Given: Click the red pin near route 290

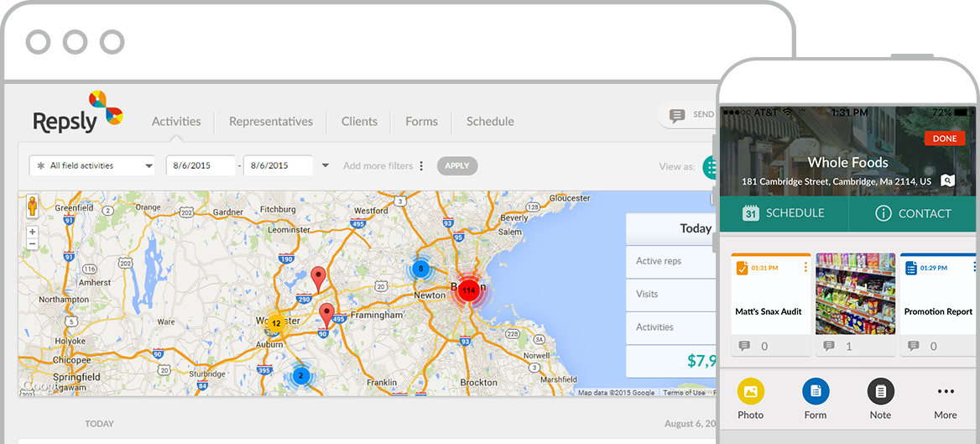Looking at the screenshot, I should tap(318, 279).
